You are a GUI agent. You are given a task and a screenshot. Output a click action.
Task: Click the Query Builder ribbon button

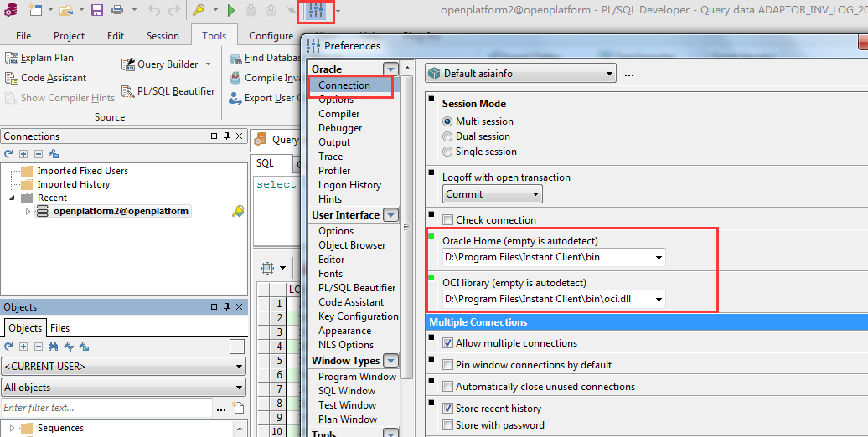point(160,64)
